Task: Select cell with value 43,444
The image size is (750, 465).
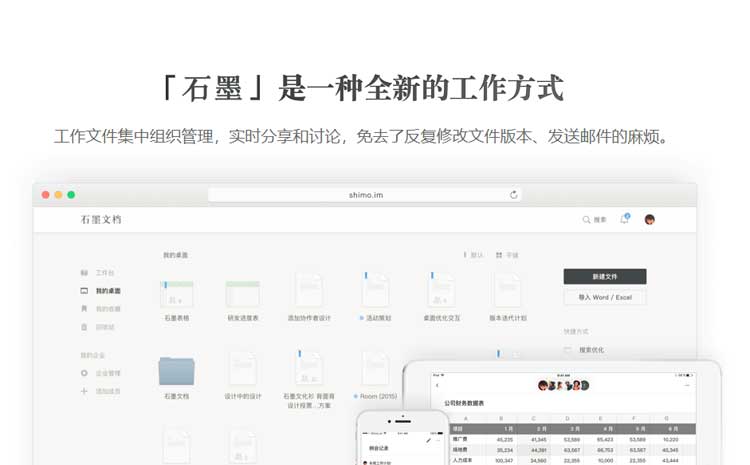Action: [671, 460]
